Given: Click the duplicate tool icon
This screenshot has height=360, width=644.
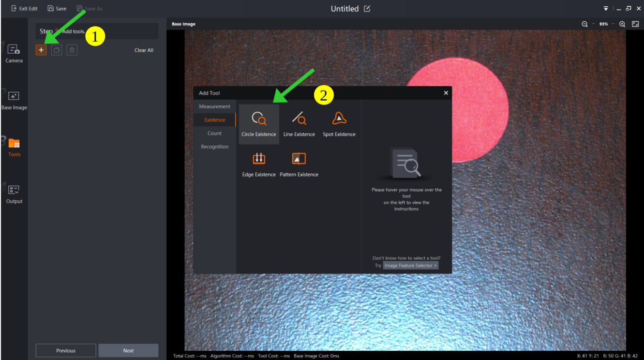Looking at the screenshot, I should pyautogui.click(x=57, y=50).
